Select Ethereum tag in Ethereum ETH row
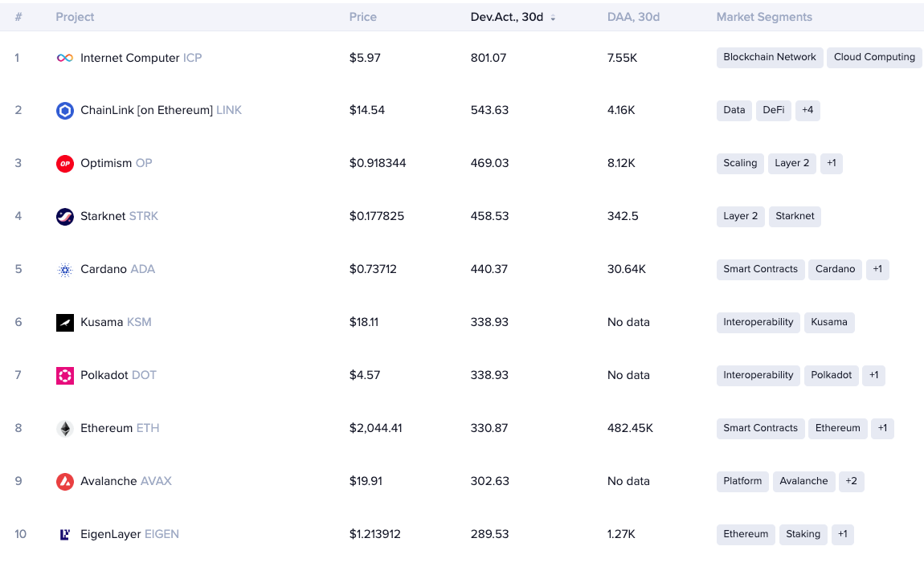The image size is (924, 579). [838, 428]
